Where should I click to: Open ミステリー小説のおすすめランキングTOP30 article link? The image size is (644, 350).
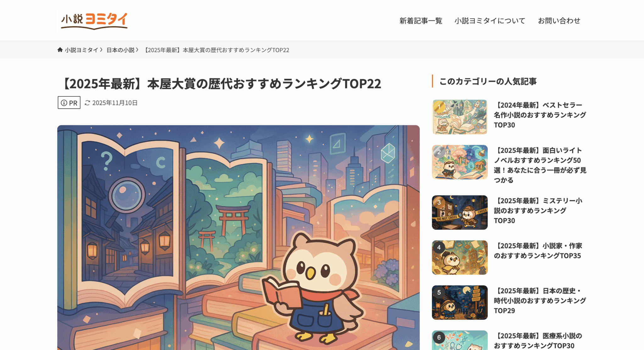coord(538,211)
